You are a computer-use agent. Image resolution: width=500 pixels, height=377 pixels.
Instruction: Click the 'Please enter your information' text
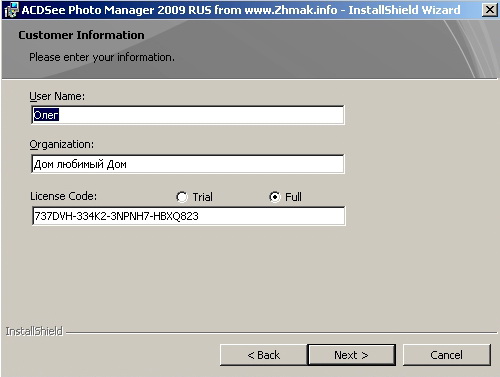coord(102,57)
